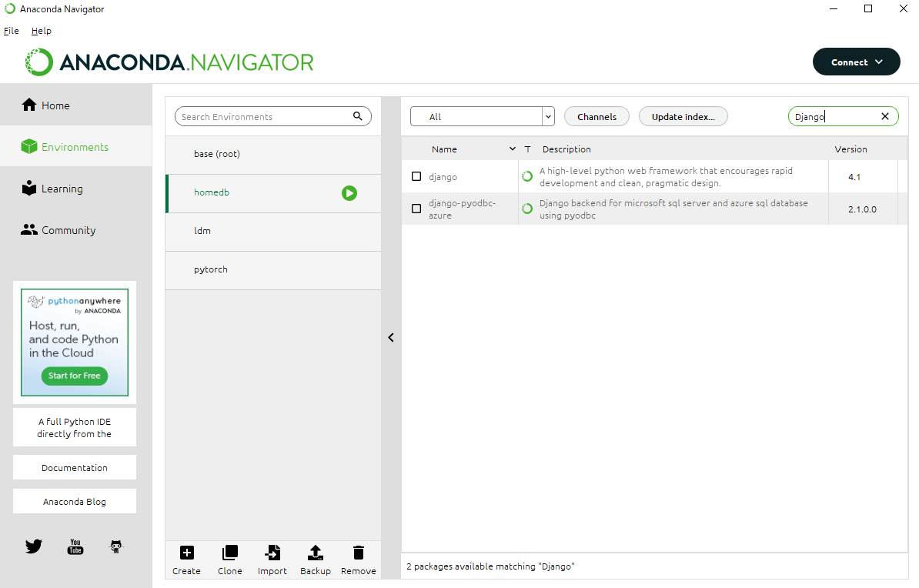The height and width of the screenshot is (588, 919).
Task: Click the Backup upload icon
Action: 316,553
